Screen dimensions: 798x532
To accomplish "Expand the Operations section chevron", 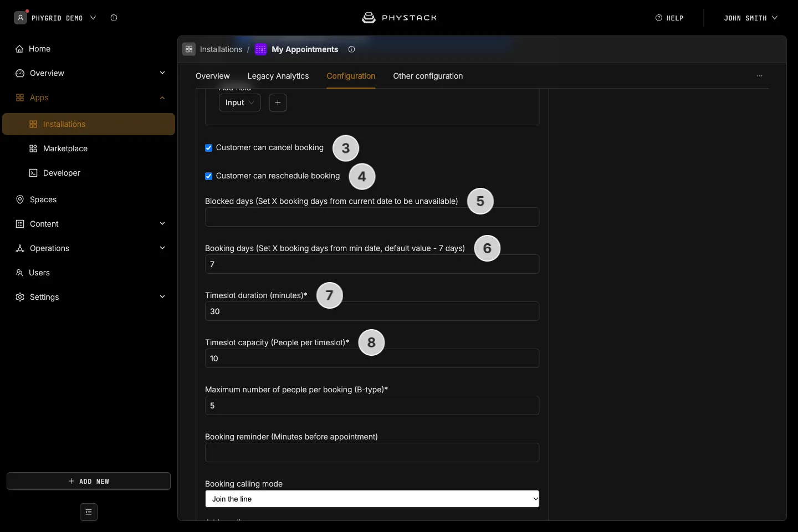I will (x=162, y=248).
